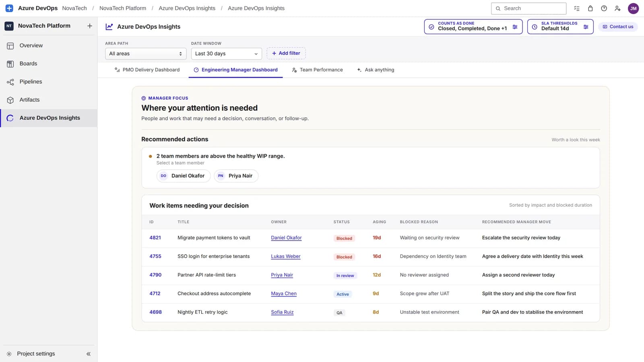Open the Ask anything tab
The image size is (644, 362).
click(x=376, y=70)
